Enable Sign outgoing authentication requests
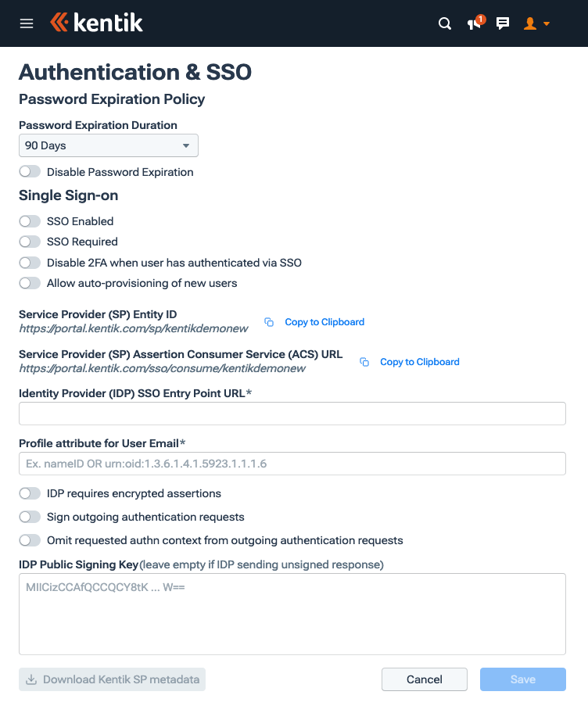 click(29, 517)
